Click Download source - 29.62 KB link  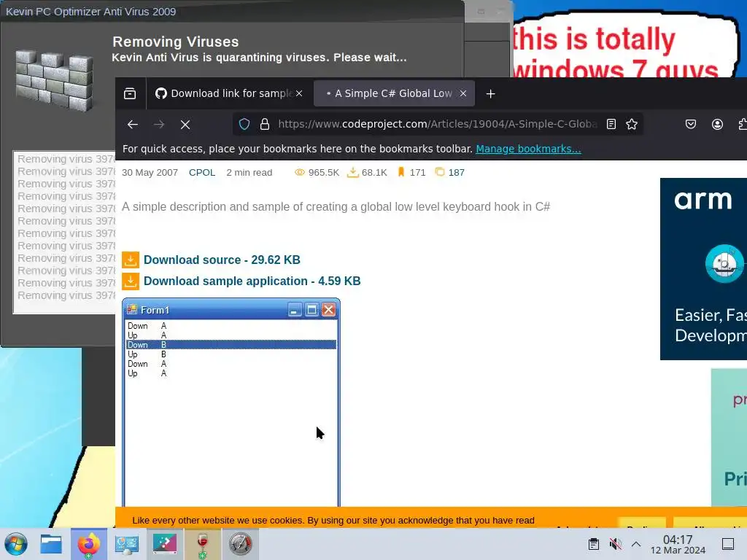[222, 260]
